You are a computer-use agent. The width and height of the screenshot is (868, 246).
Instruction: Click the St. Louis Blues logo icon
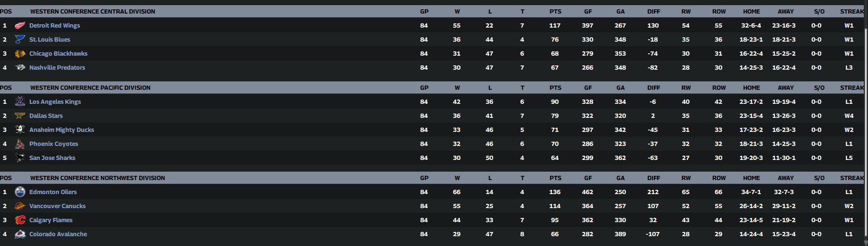coord(20,40)
